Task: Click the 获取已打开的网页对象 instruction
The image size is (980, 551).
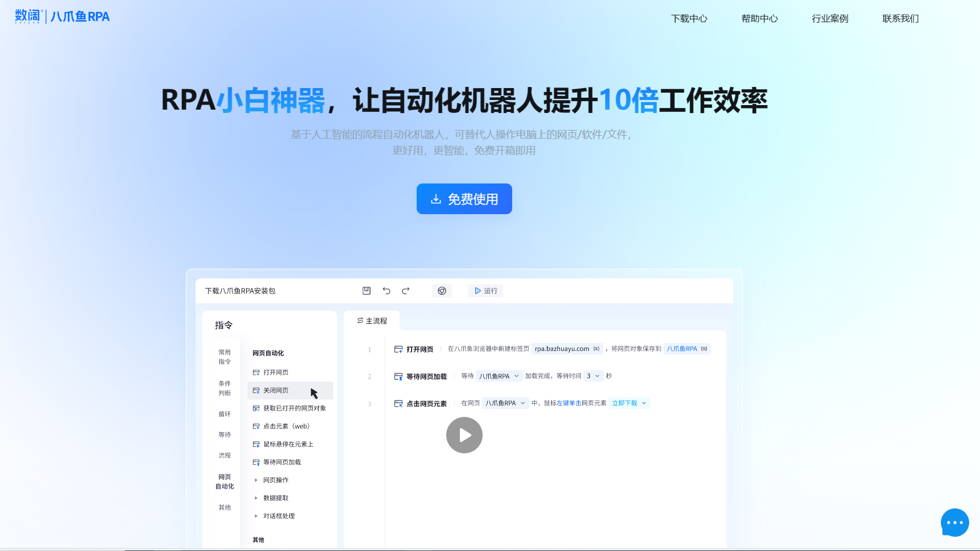Action: (x=294, y=408)
